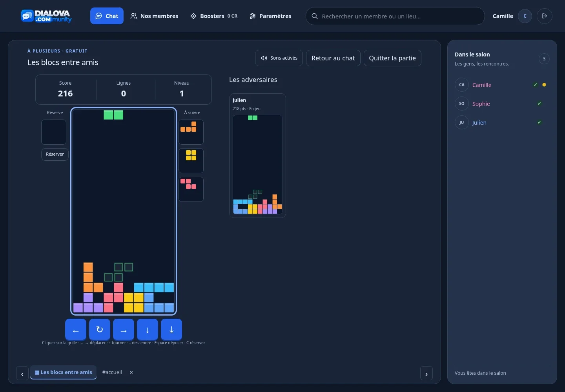Select Julien in the salon list
The width and height of the screenshot is (565, 392).
point(502,123)
